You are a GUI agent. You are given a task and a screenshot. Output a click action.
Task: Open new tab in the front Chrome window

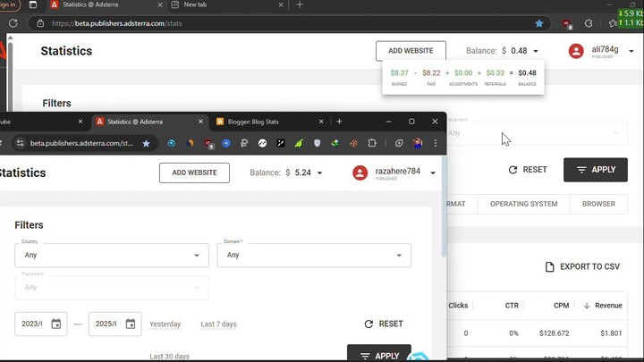point(339,122)
